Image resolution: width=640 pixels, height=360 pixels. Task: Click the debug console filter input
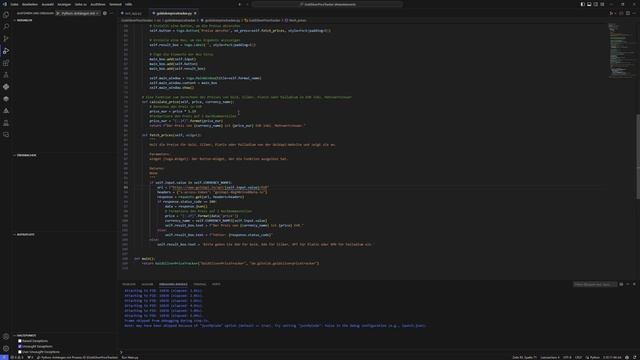tap(595, 284)
